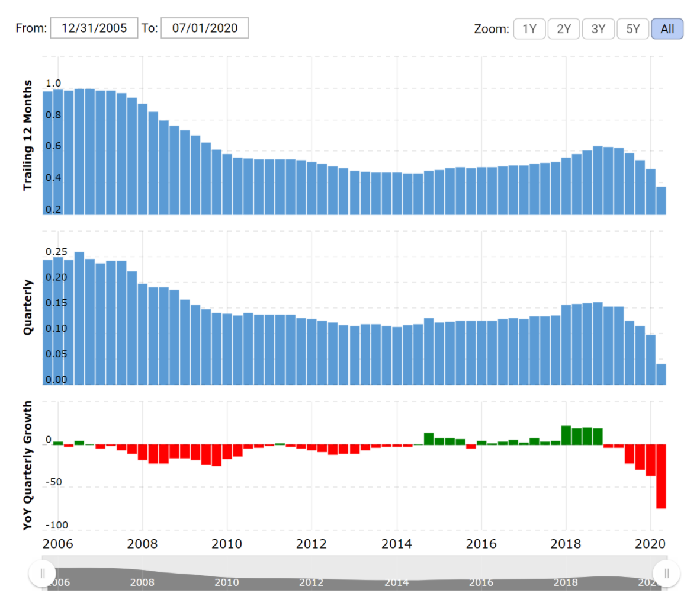
Task: Click the left range slider handle
Action: pos(43,574)
